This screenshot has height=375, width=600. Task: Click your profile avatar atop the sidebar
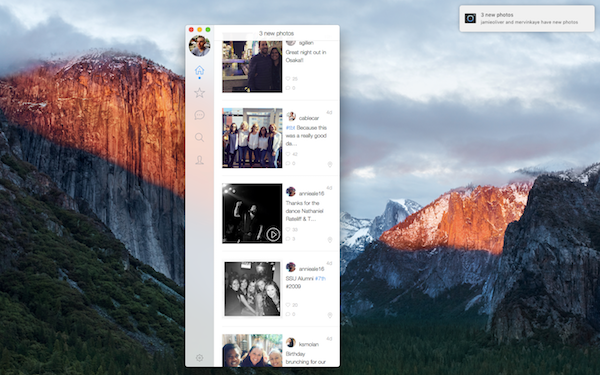pos(199,46)
